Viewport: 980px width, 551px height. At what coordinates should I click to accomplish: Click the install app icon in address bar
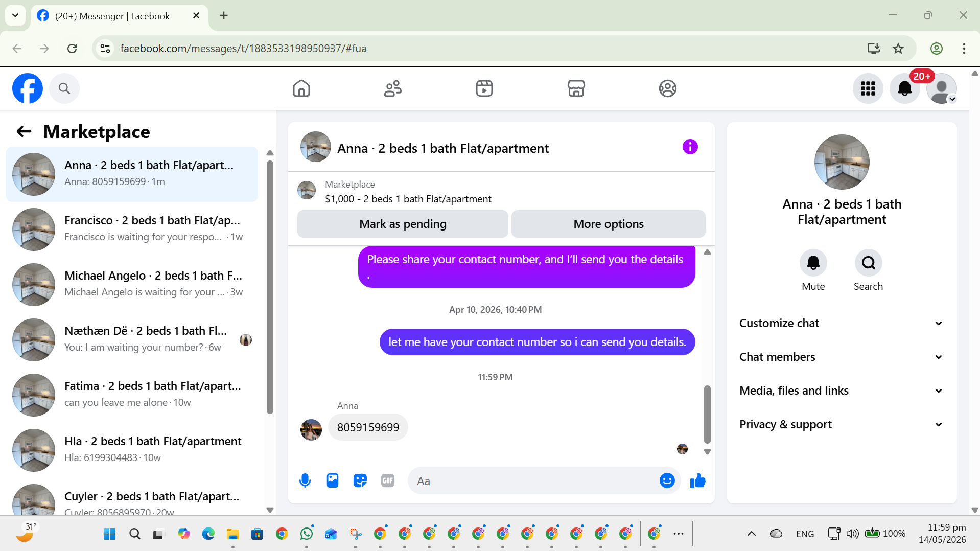(x=873, y=49)
